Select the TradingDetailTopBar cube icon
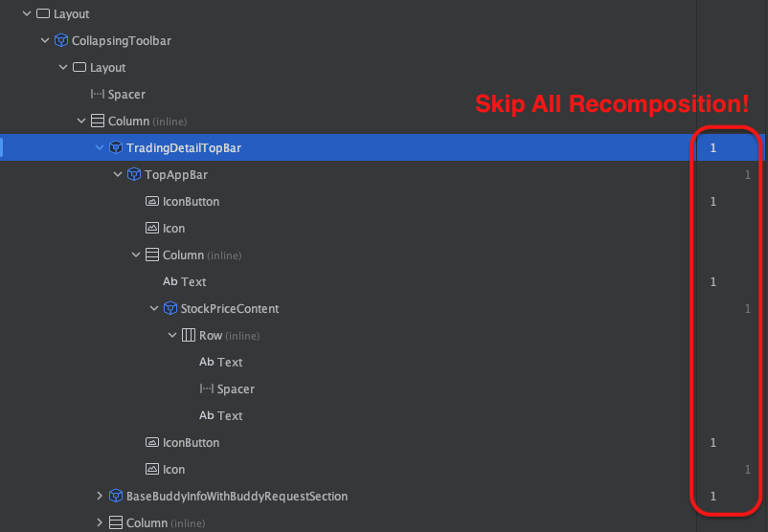 click(116, 147)
